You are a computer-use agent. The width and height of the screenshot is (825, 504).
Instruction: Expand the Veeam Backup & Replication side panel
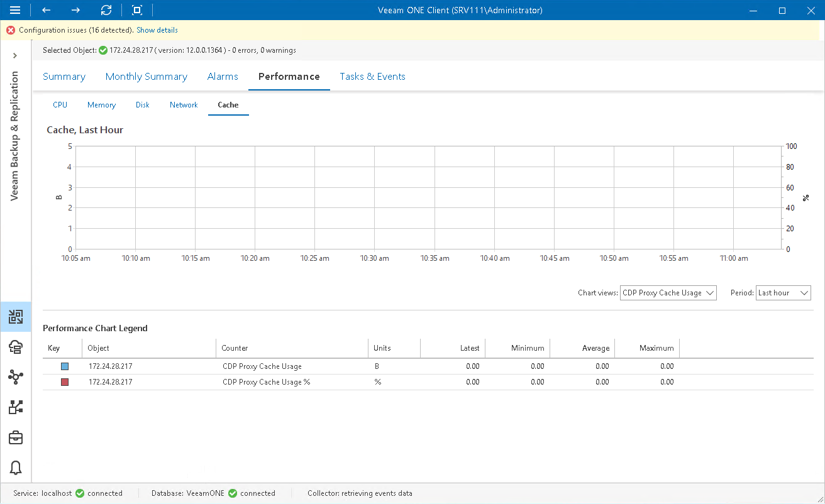15,56
